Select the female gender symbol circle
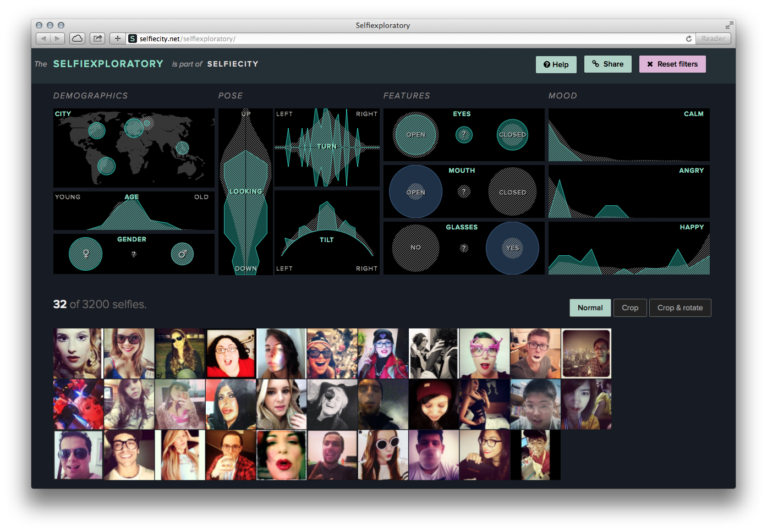 click(85, 254)
